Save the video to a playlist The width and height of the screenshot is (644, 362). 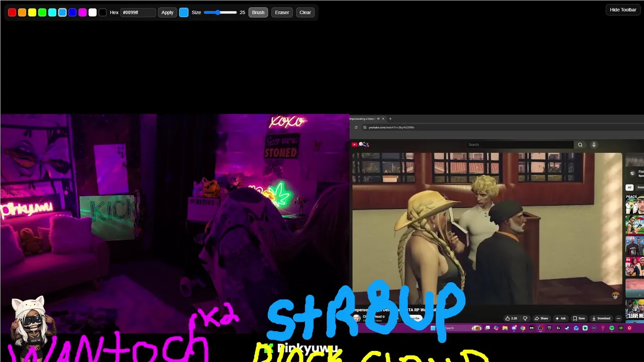tap(579, 318)
